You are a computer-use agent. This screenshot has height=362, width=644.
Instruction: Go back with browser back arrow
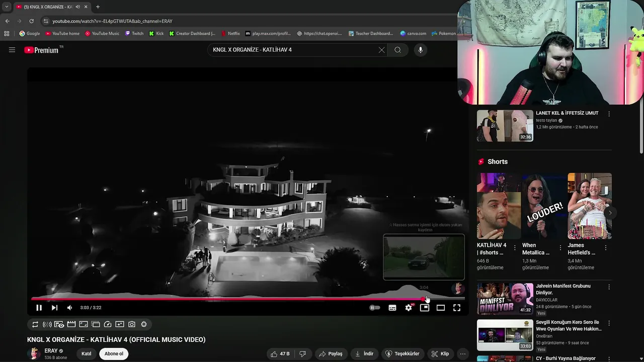click(7, 21)
